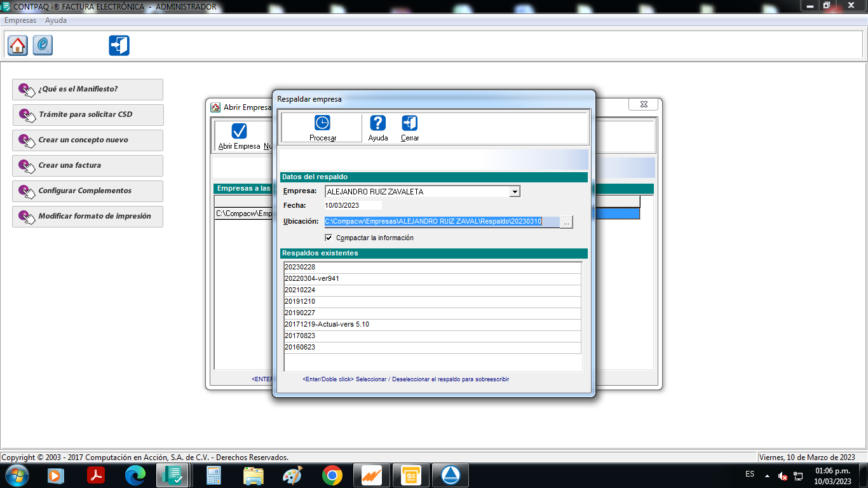
Task: Open Google Chrome from taskbar
Action: point(332,475)
